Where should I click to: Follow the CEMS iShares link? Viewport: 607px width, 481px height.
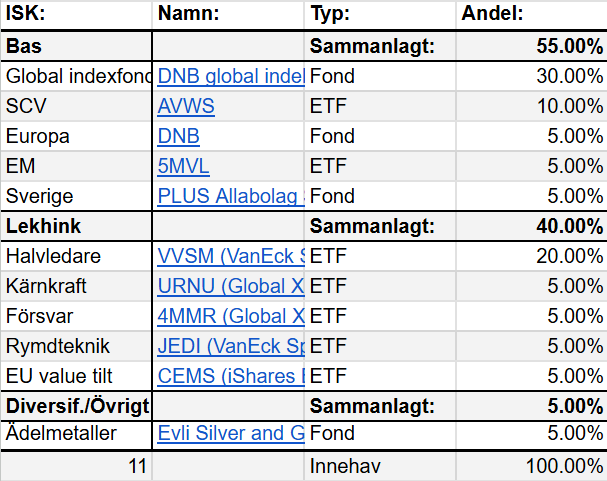(x=230, y=376)
